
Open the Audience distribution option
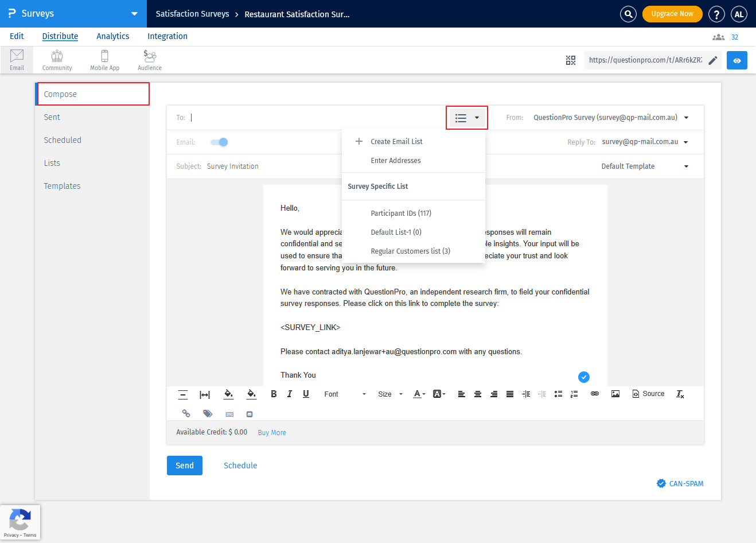(x=149, y=59)
